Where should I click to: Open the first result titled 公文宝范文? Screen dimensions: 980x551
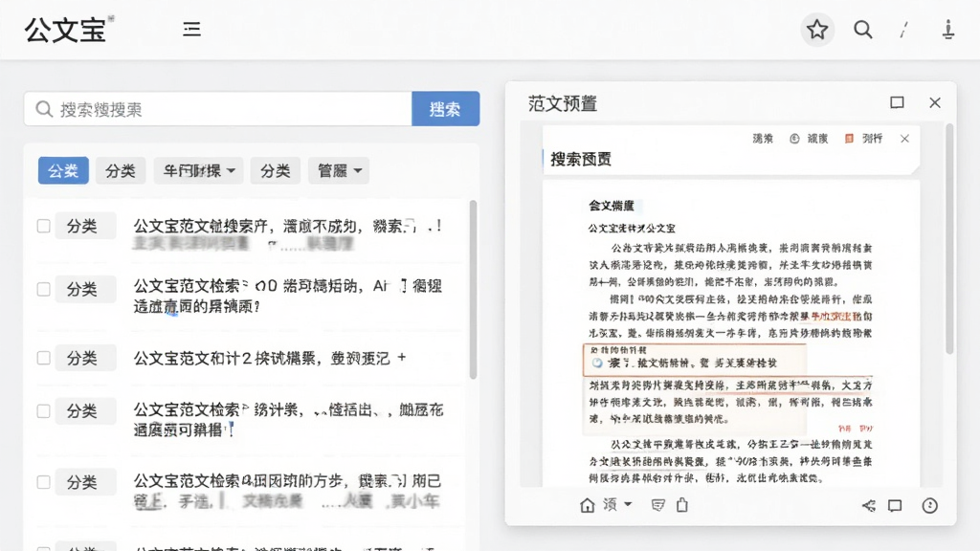(288, 226)
